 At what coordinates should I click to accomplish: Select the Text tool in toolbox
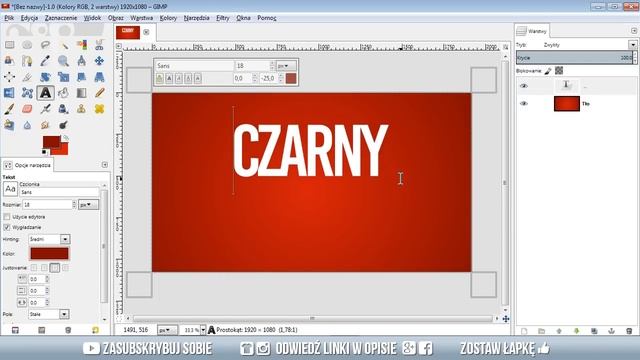tap(45, 93)
